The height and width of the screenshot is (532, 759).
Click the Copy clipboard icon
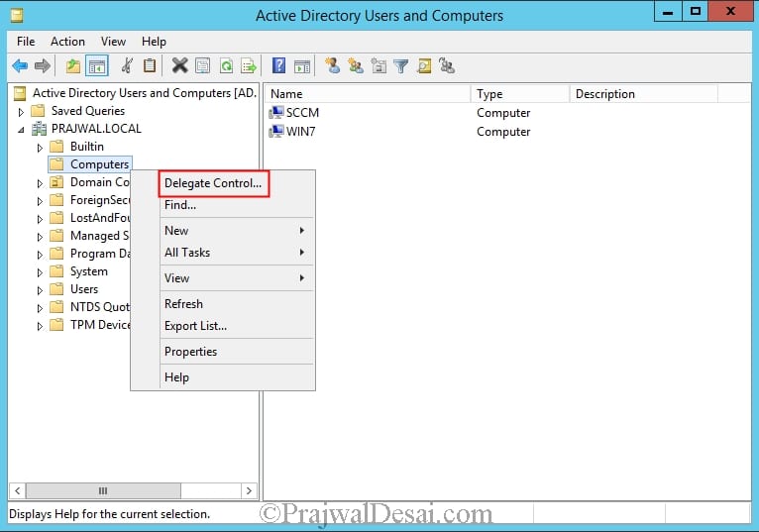(150, 65)
